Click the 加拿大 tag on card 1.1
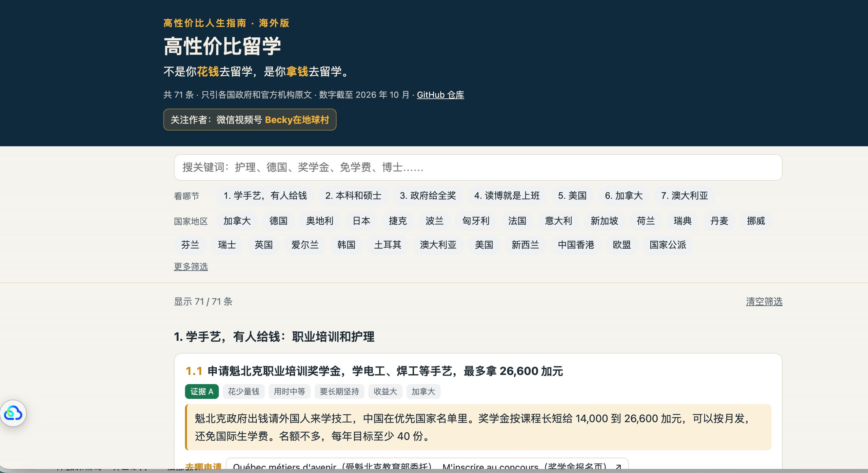This screenshot has width=868, height=473. (423, 392)
